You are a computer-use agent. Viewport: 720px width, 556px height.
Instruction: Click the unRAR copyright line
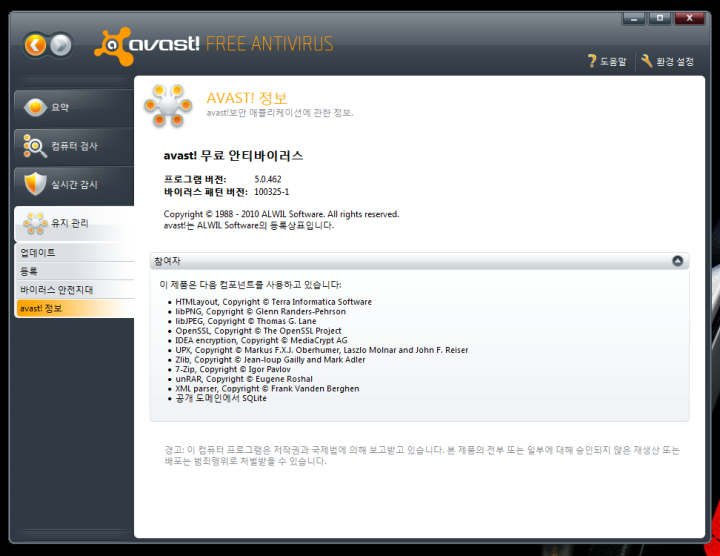click(244, 379)
